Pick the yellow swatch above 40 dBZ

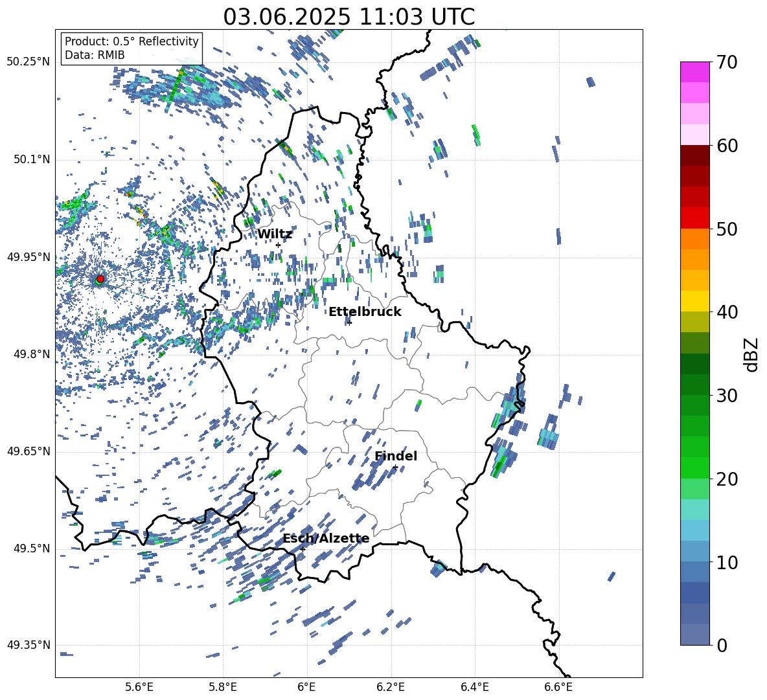point(694,301)
